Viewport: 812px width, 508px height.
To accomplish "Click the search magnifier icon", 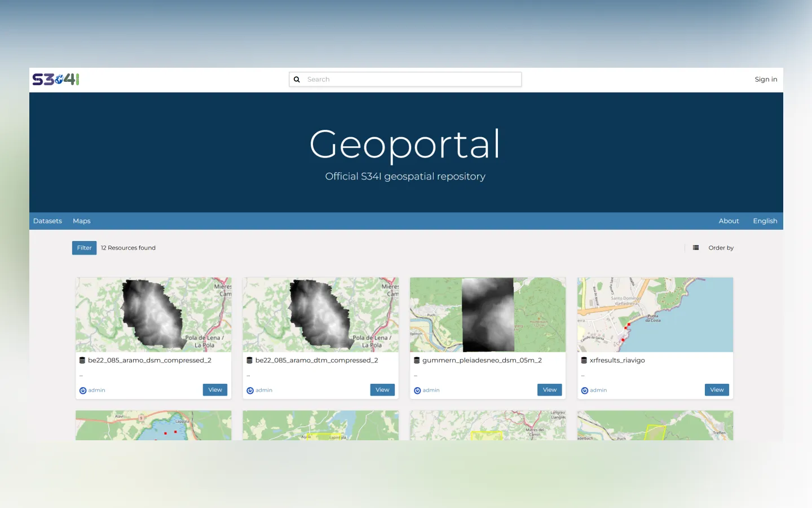I will pyautogui.click(x=297, y=80).
